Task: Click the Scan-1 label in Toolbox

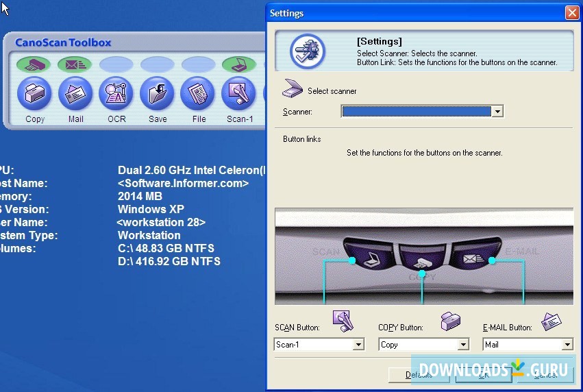Action: 240,119
